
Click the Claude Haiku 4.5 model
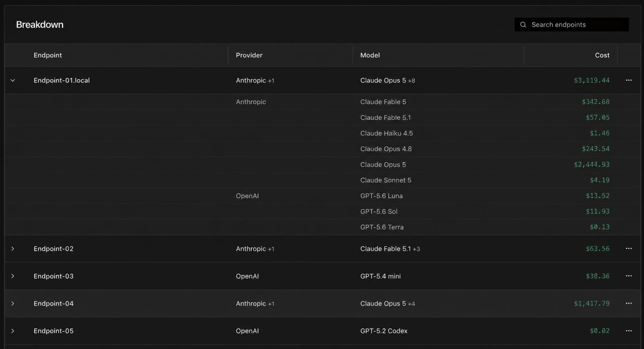click(386, 133)
